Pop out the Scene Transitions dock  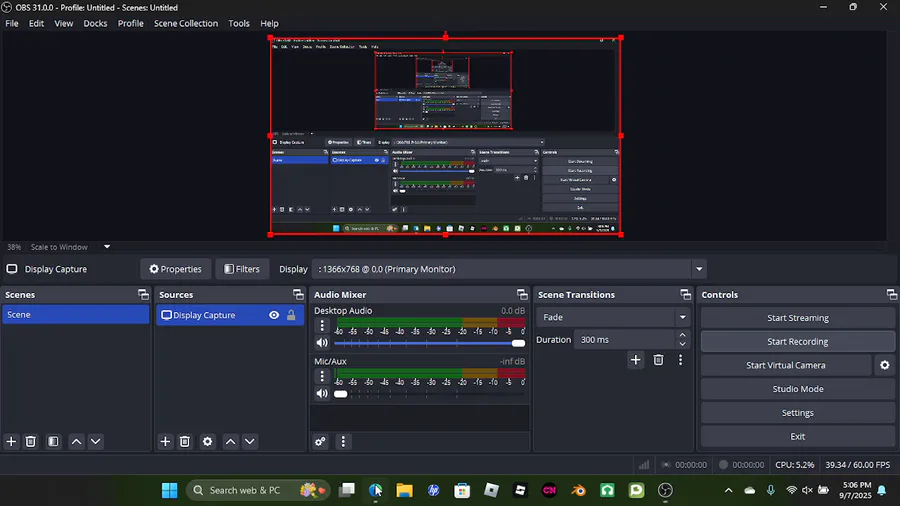point(685,294)
